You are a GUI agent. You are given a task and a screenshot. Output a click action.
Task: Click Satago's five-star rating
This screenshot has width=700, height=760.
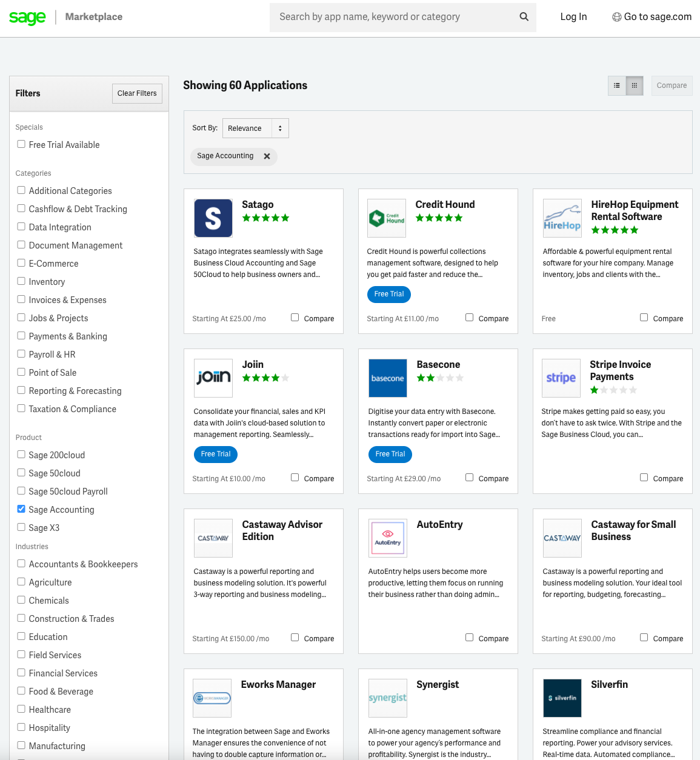(265, 218)
